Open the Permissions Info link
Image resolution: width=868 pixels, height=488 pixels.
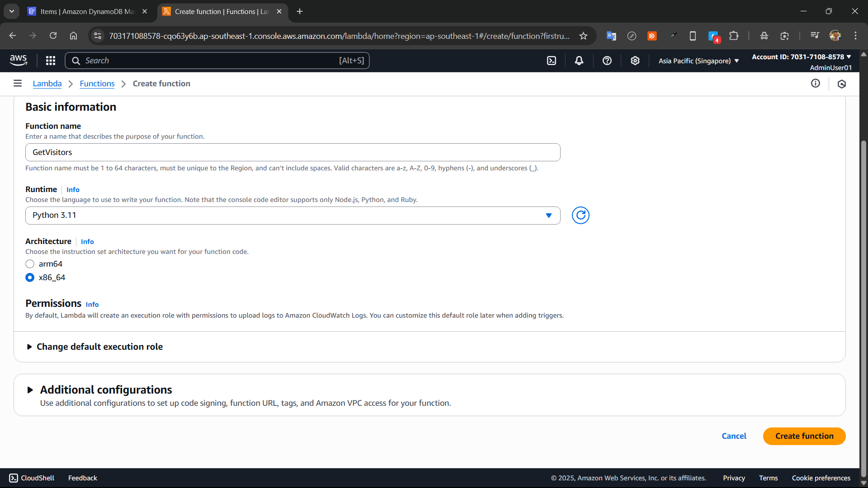click(92, 305)
